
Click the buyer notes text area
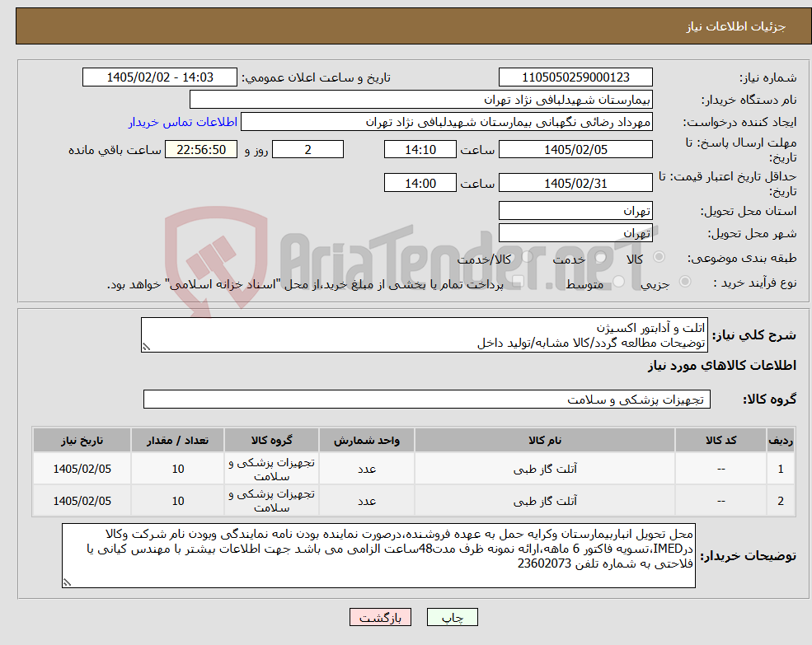[x=378, y=555]
